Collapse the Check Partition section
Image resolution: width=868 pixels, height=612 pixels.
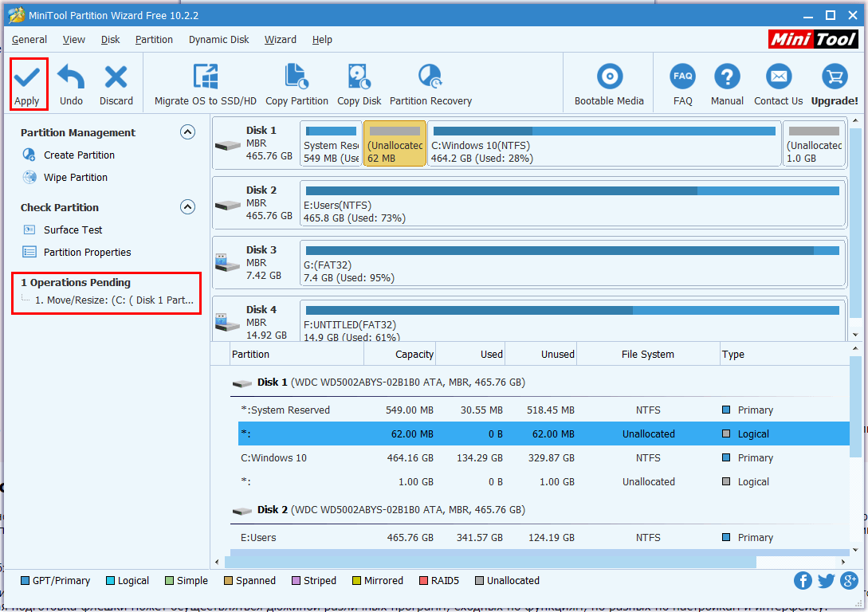click(x=187, y=207)
